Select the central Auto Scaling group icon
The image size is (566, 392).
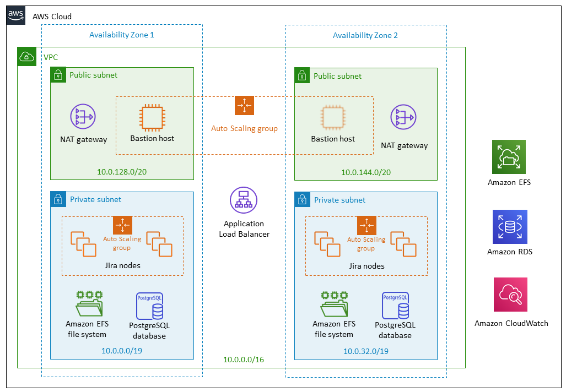(244, 105)
